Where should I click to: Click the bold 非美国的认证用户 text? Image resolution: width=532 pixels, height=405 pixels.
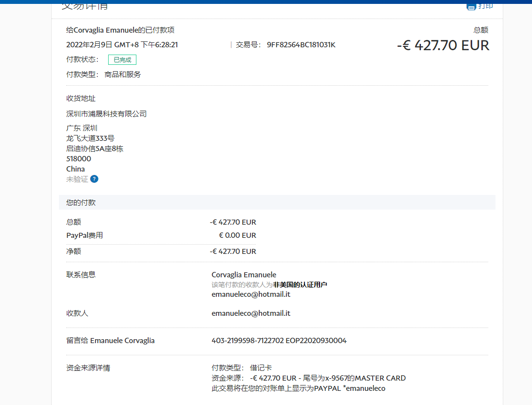(300, 285)
